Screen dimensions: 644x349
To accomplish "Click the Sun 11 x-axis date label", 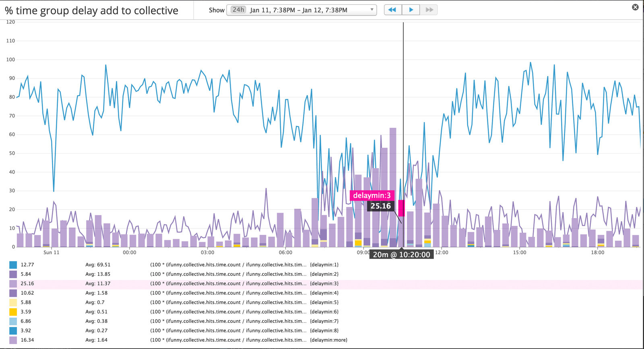I will (x=52, y=253).
